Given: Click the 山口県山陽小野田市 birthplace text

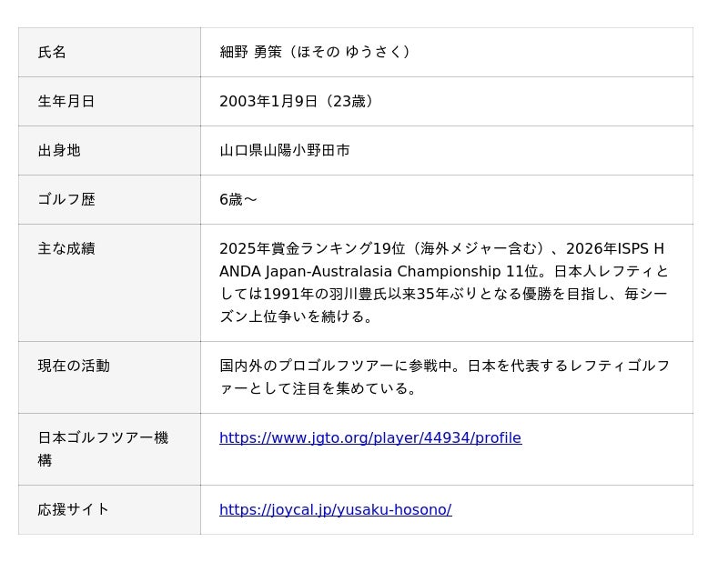Looking at the screenshot, I should (284, 151).
